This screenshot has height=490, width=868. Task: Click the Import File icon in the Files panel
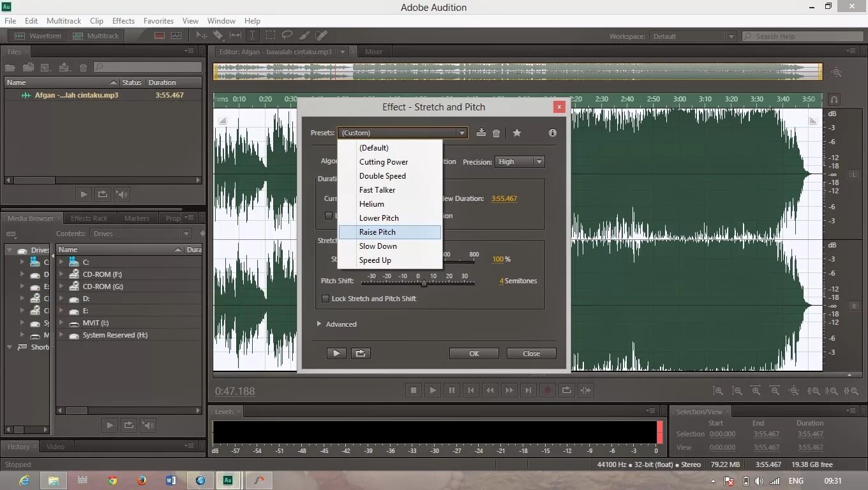pyautogui.click(x=28, y=67)
